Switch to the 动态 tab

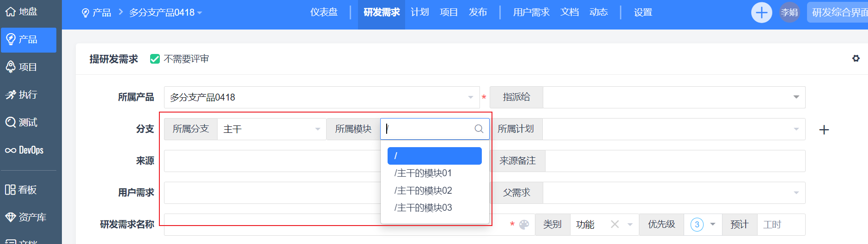tap(599, 12)
